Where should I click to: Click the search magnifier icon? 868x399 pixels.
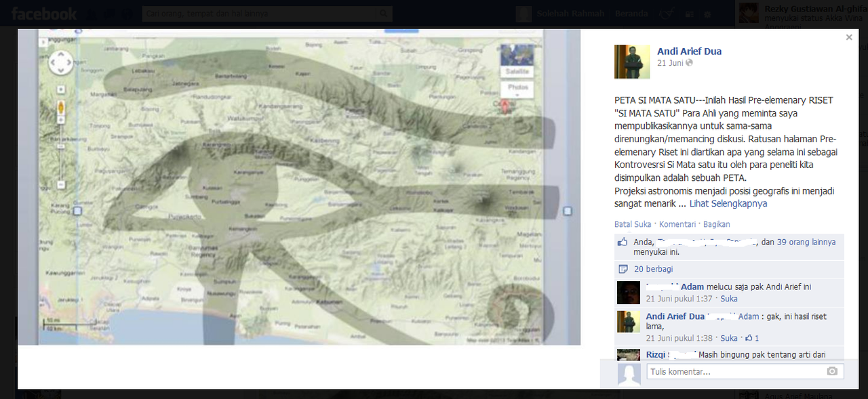pos(384,14)
